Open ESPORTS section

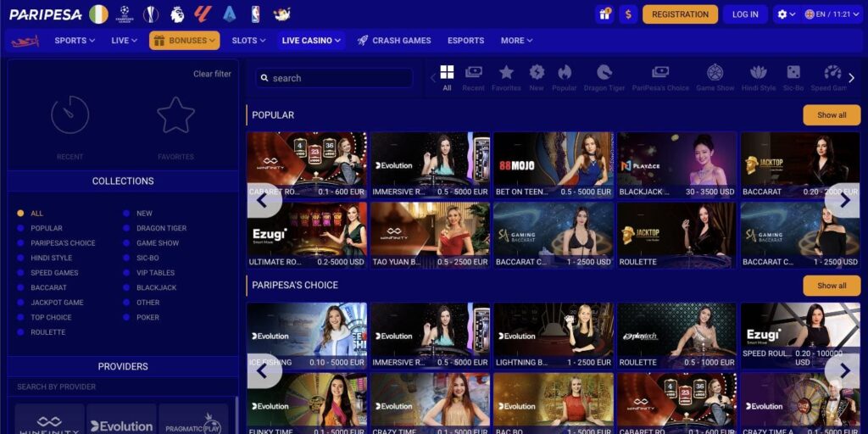(x=465, y=41)
